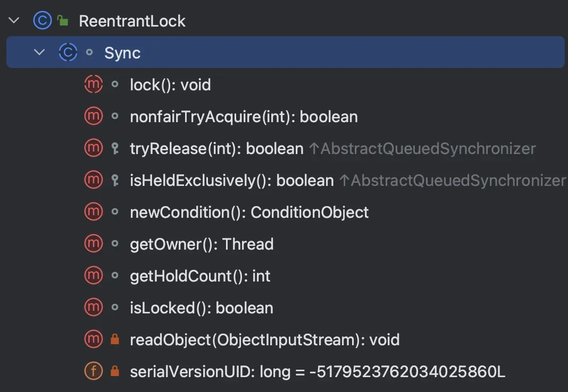The image size is (568, 392).
Task: Click the Sync class icon
Action: pos(67,53)
